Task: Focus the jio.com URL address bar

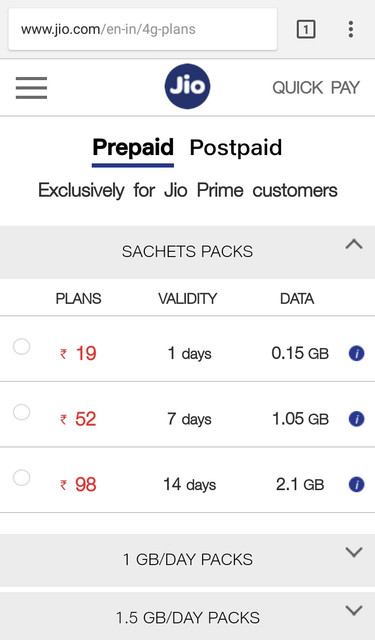Action: [x=142, y=29]
